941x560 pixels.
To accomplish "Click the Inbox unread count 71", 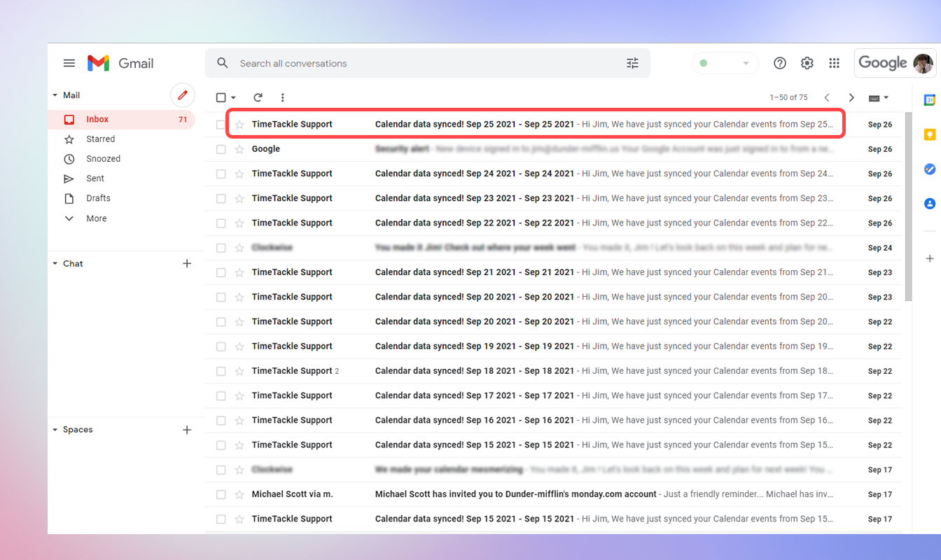I will click(x=183, y=120).
